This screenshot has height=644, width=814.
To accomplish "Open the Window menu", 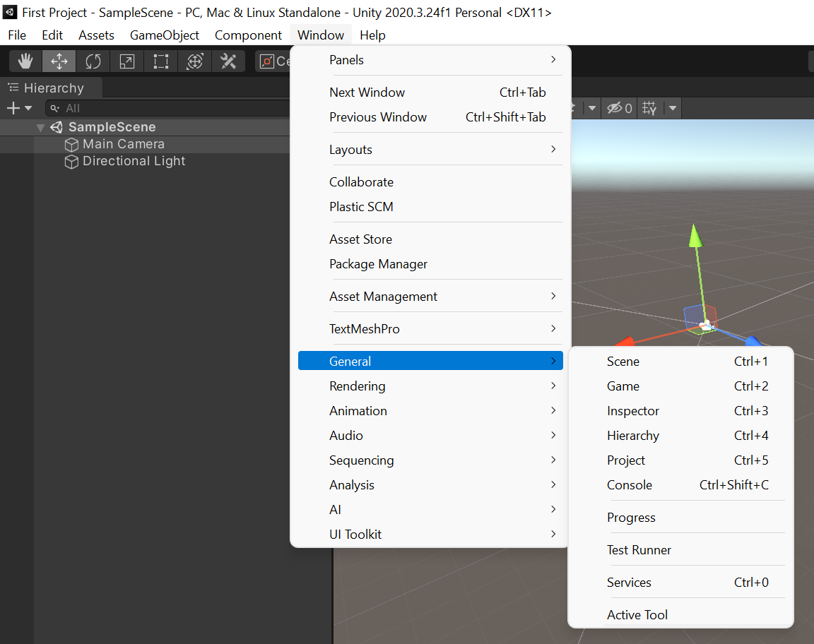I will click(x=321, y=35).
